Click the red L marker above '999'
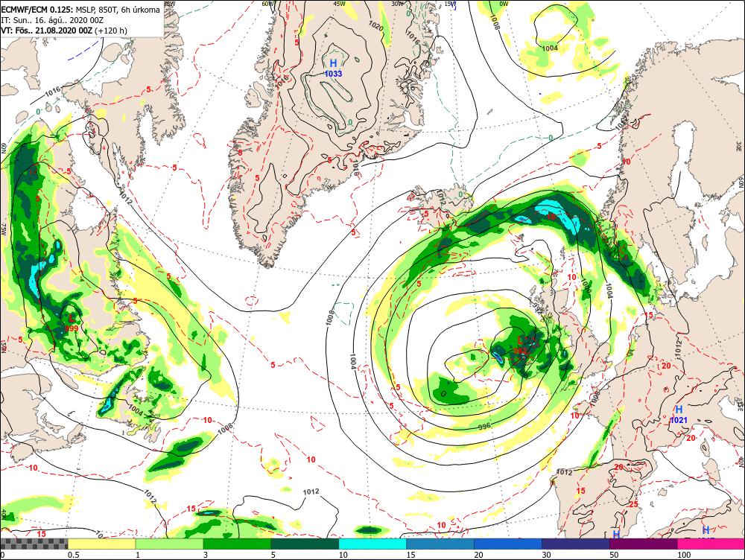This screenshot has height=560, width=745. click(x=72, y=318)
